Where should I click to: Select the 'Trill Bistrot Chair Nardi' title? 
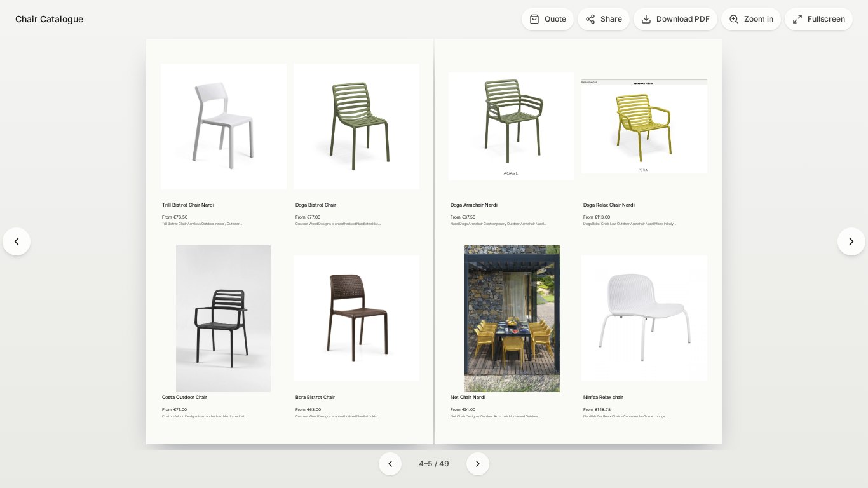(x=188, y=205)
